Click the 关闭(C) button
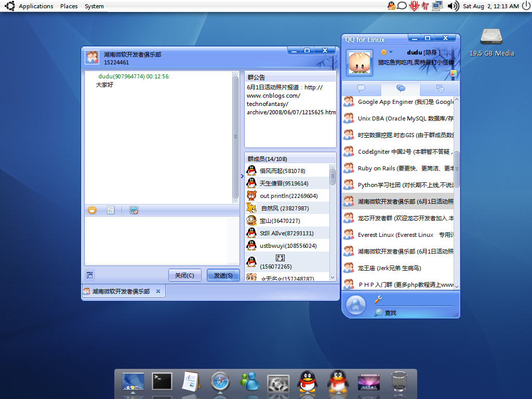The image size is (532, 399). (184, 275)
